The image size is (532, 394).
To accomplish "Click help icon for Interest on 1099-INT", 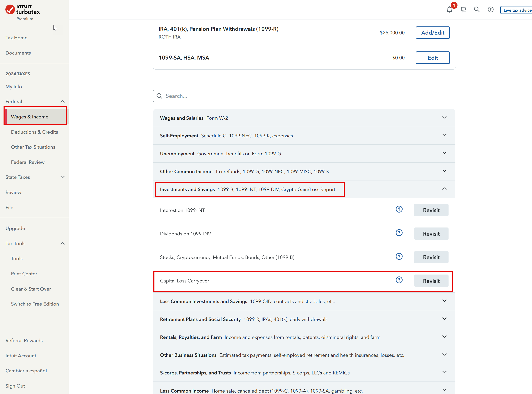I will pyautogui.click(x=399, y=209).
